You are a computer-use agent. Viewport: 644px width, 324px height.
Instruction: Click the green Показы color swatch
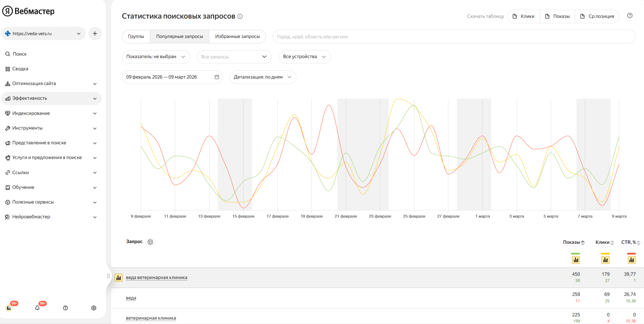[x=575, y=254]
